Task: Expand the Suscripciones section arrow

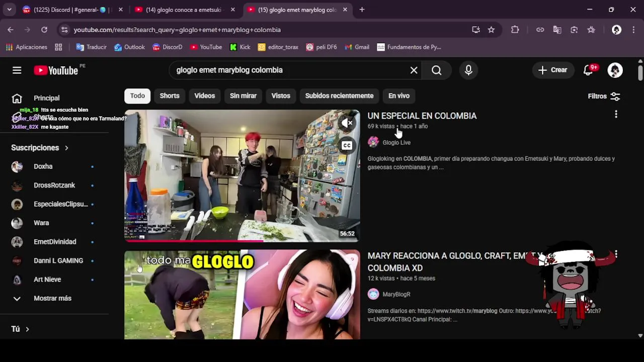Action: point(66,148)
